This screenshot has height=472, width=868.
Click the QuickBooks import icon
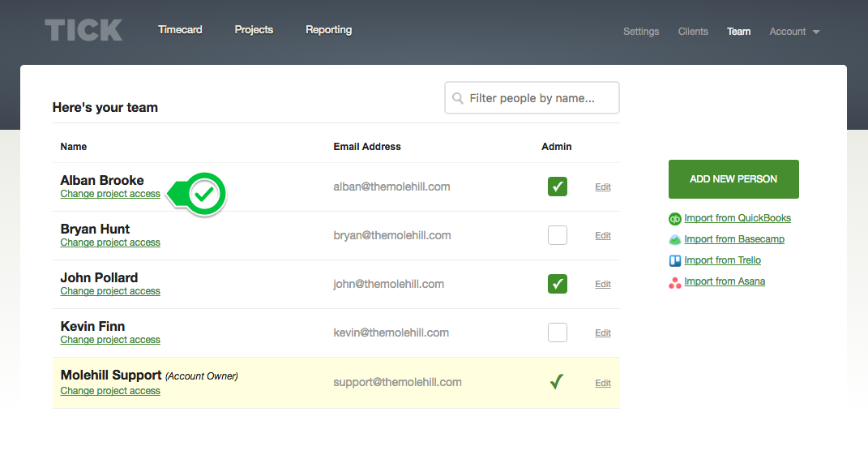tap(674, 219)
